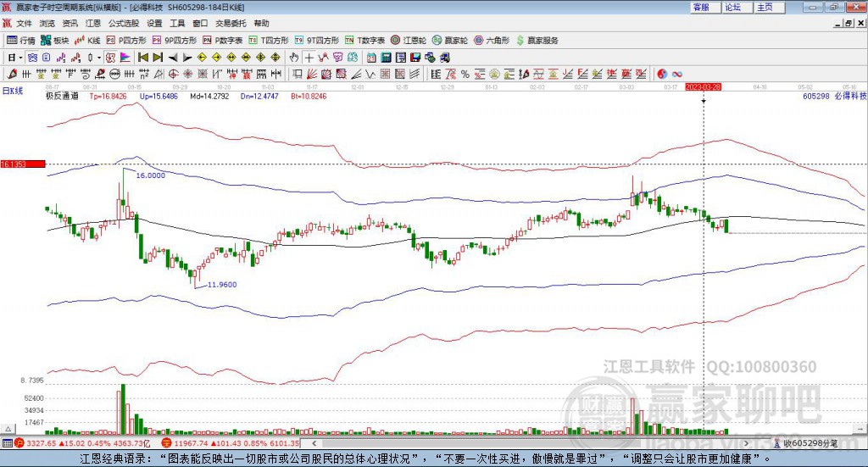Select the zigzag wave line tool
This screenshot has width=868, height=467.
[370, 74]
